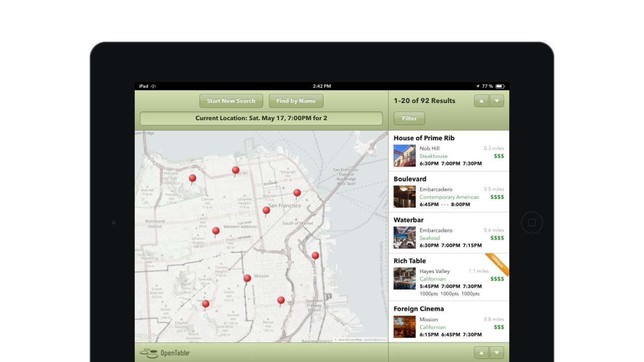
Task: Go to previous results with top up arrow
Action: pyautogui.click(x=481, y=101)
